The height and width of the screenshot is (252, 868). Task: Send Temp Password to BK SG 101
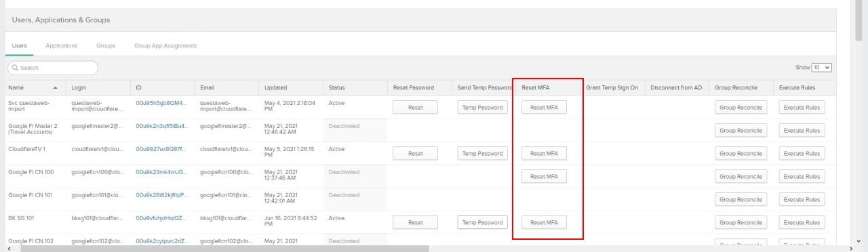coord(483,222)
